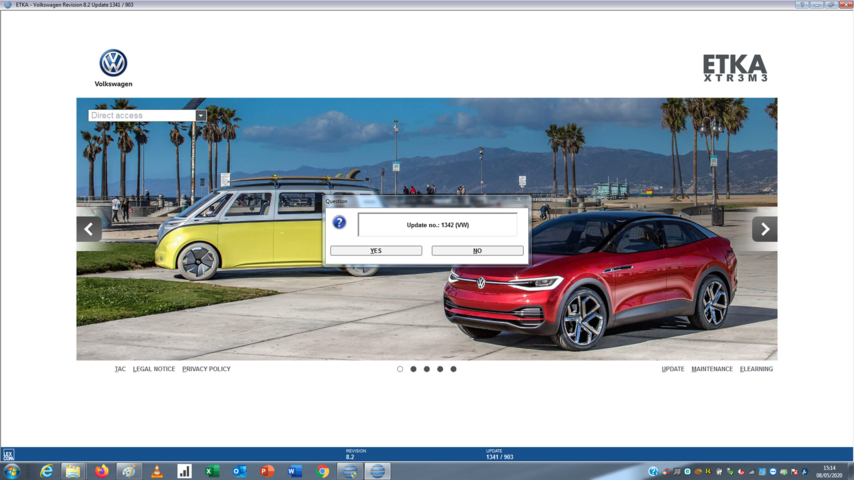Open the ELEARNING link
The image size is (854, 480).
tap(757, 369)
